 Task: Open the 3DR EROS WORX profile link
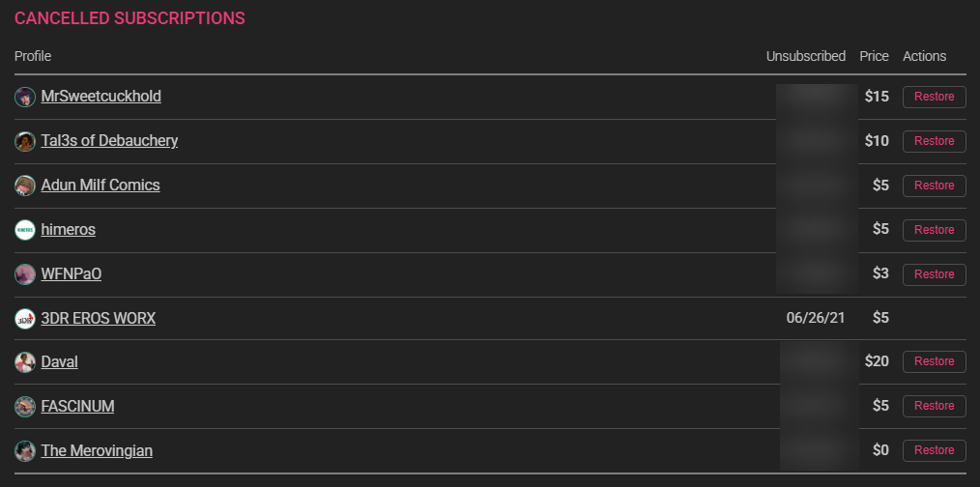pos(98,319)
